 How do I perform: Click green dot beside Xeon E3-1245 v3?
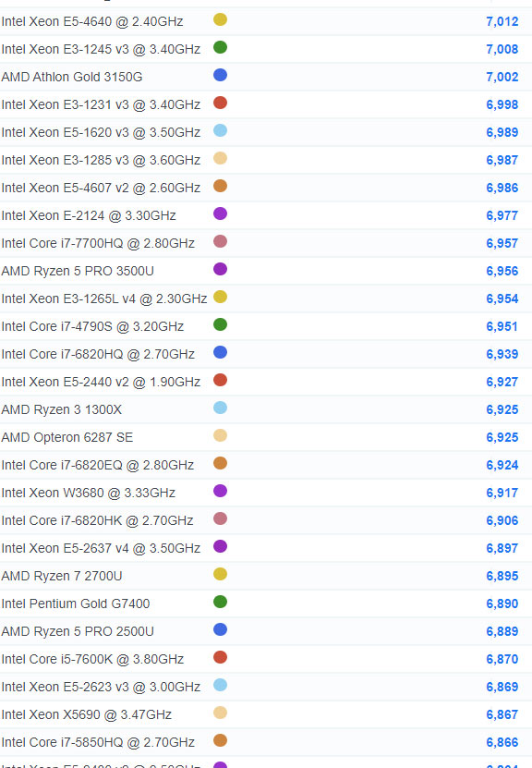pos(220,47)
